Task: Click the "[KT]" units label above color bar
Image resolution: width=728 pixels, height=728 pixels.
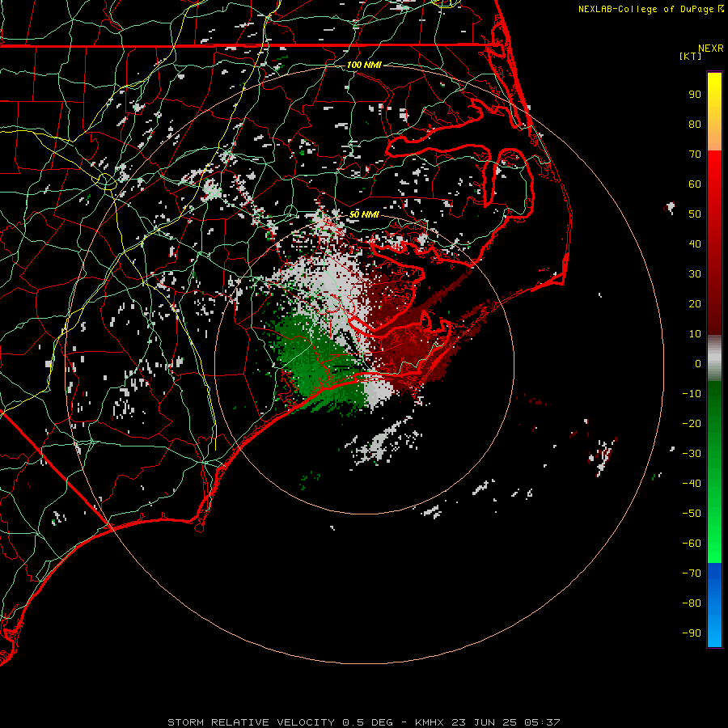Action: 690,56
